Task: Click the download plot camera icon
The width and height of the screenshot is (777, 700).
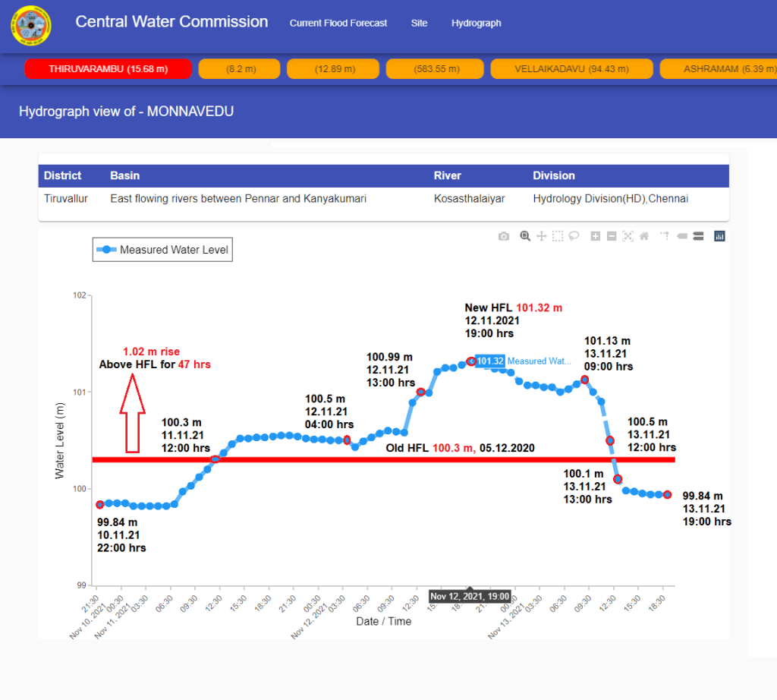Action: [504, 236]
